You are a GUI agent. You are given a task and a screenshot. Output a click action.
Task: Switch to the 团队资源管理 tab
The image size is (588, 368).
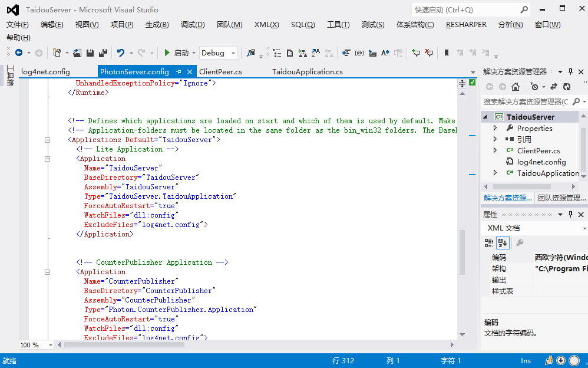coord(561,198)
